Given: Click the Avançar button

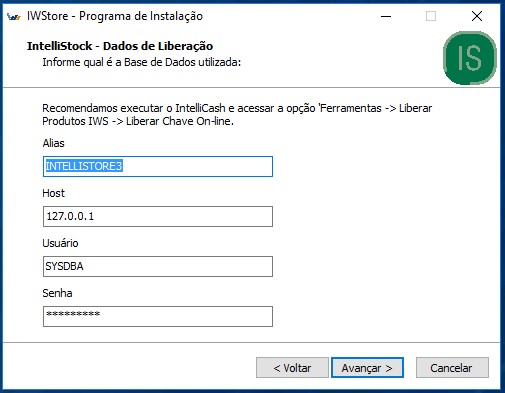Looking at the screenshot, I should [x=367, y=368].
